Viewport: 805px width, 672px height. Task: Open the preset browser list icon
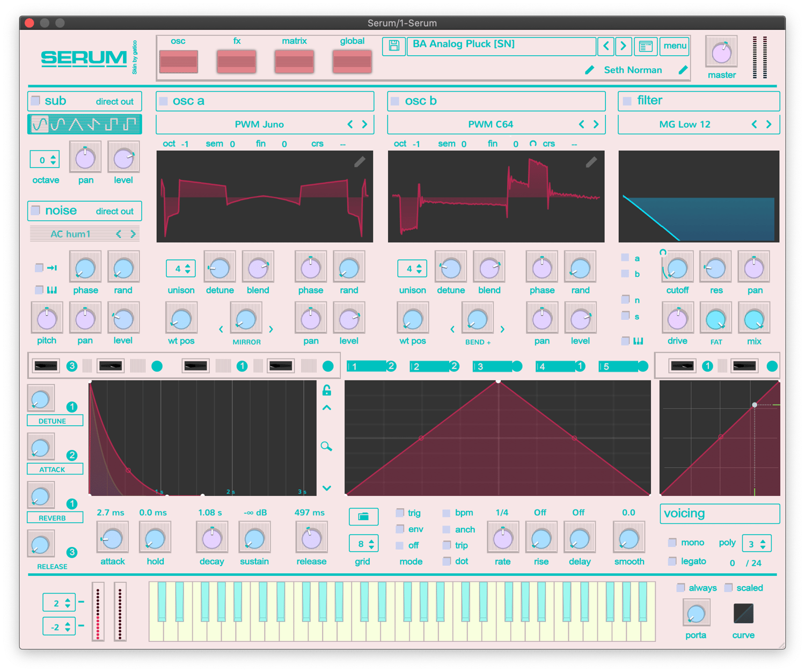tap(646, 46)
